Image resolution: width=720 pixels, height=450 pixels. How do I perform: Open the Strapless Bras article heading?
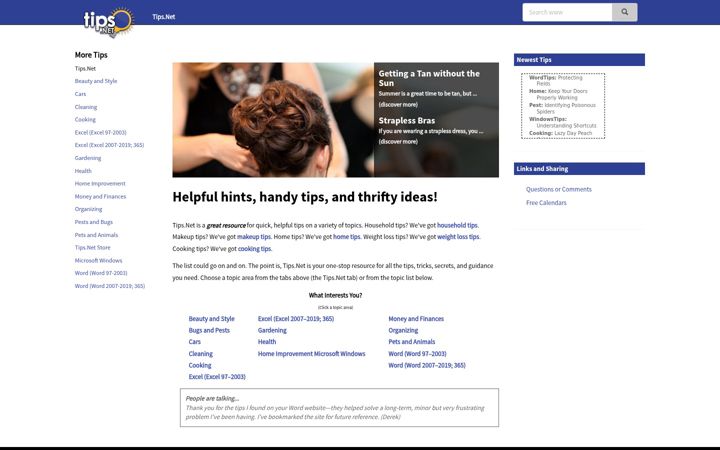(x=406, y=121)
